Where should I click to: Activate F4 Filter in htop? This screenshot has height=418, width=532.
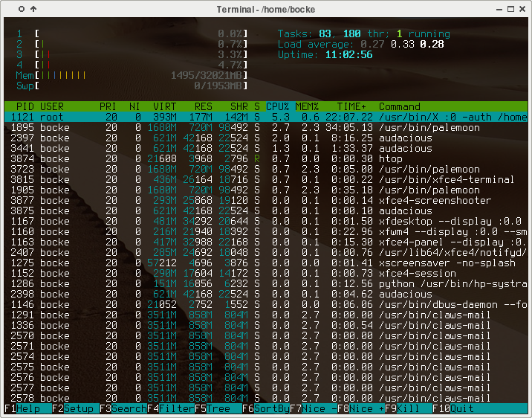pos(171,408)
